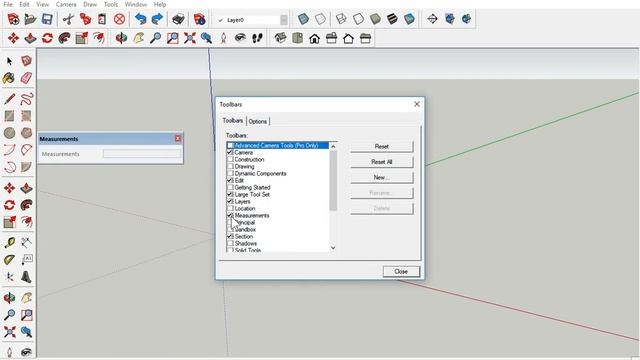Select the Pie arc tool

[x=26, y=167]
